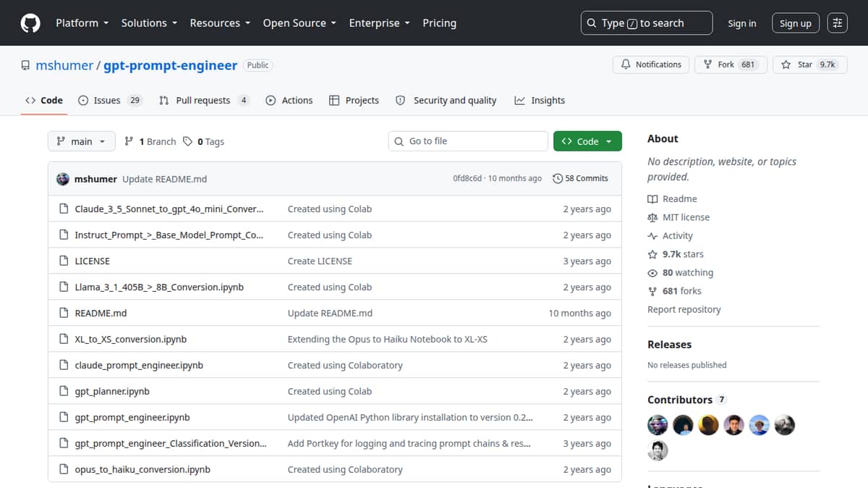Select the Code tab

[x=44, y=101]
